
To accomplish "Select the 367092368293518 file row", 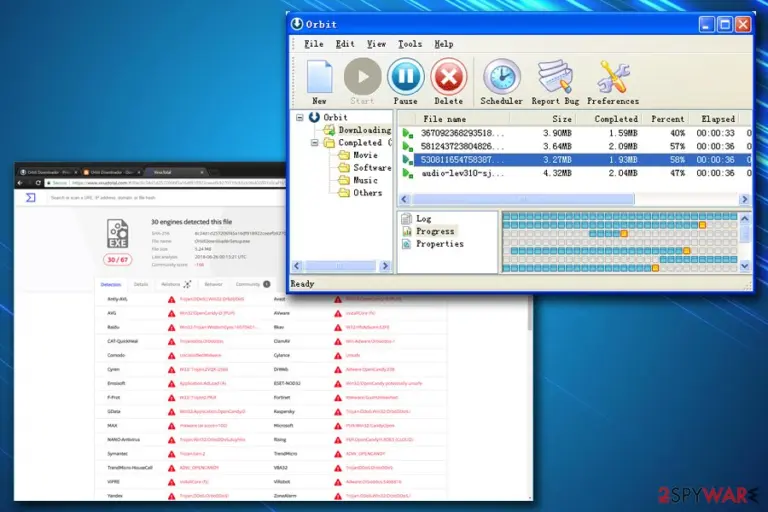I will pos(576,133).
